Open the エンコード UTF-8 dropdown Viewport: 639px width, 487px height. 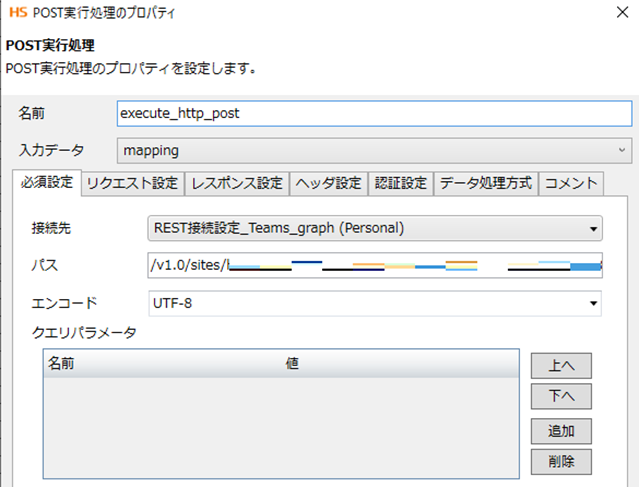click(374, 301)
